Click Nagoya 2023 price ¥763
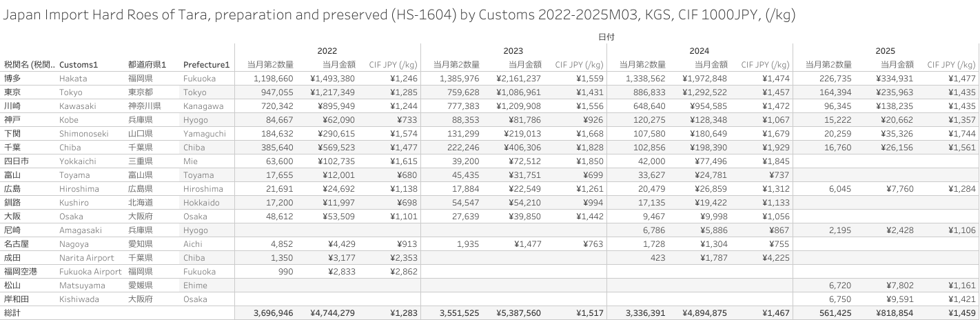The width and height of the screenshot is (980, 320). [593, 244]
